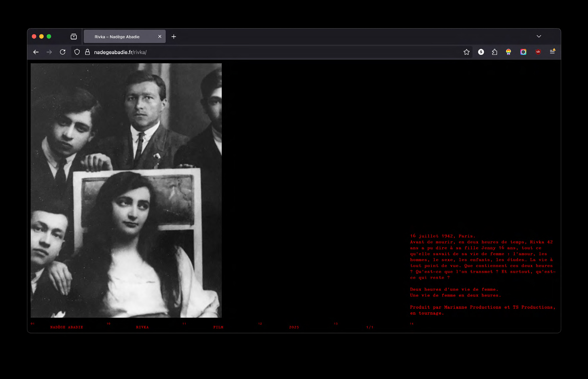588x379 pixels.
Task: View site security via padlock icon
Action: pos(87,52)
